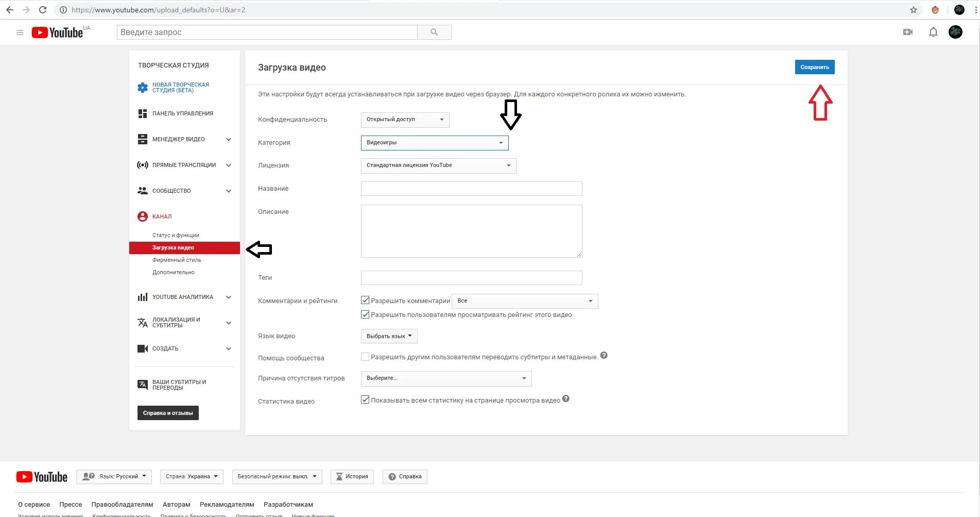Open 'Дополнительно' menu item
The height and width of the screenshot is (517, 980).
(x=174, y=272)
